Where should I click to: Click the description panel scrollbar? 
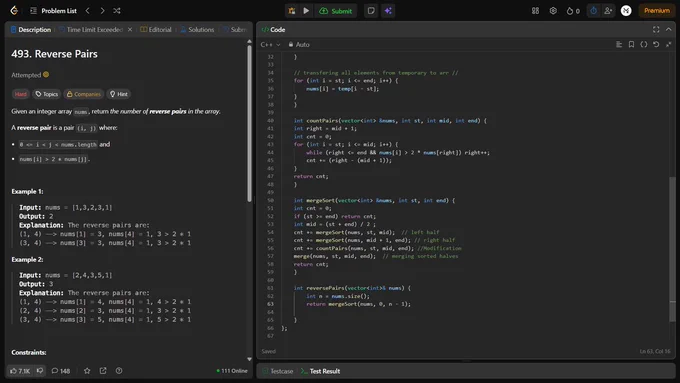(x=249, y=124)
